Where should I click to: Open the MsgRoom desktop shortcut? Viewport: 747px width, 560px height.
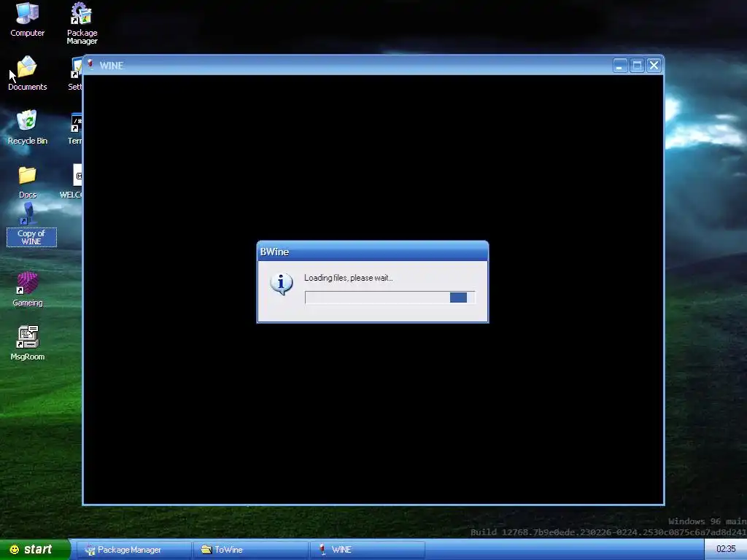pos(27,343)
